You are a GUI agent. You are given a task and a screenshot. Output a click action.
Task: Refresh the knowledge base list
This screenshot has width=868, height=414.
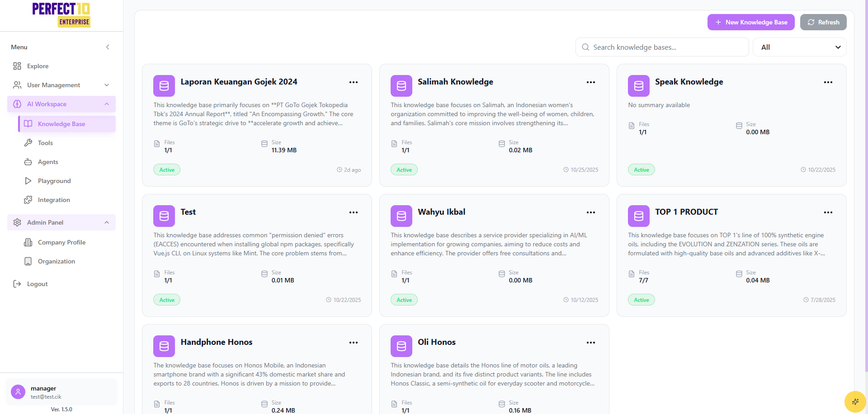(x=823, y=22)
